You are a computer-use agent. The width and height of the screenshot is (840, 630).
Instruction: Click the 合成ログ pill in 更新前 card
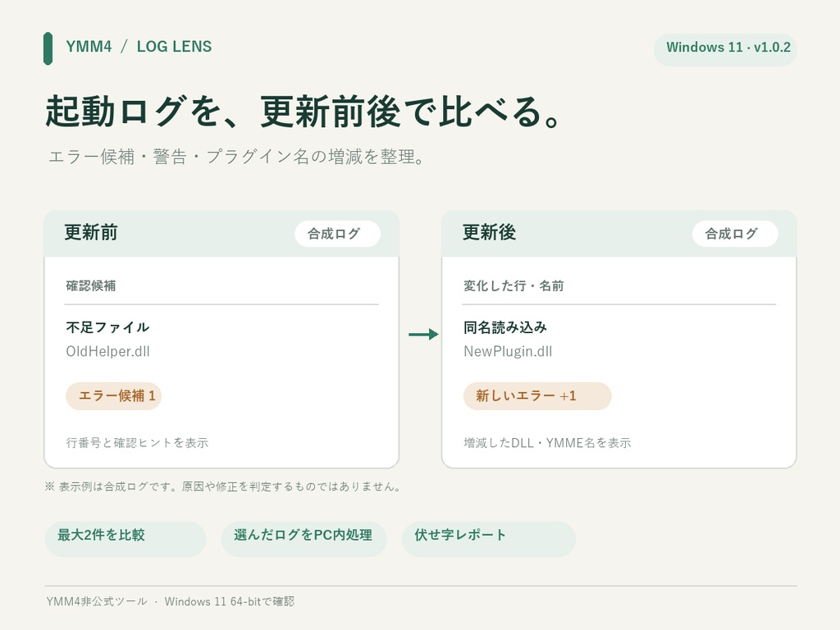[x=337, y=234]
